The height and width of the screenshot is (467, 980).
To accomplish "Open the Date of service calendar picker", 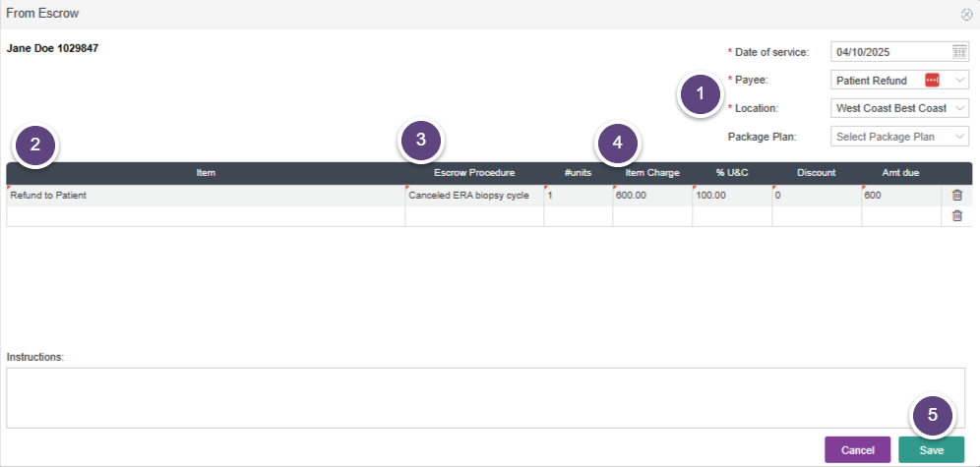I will click(x=959, y=52).
